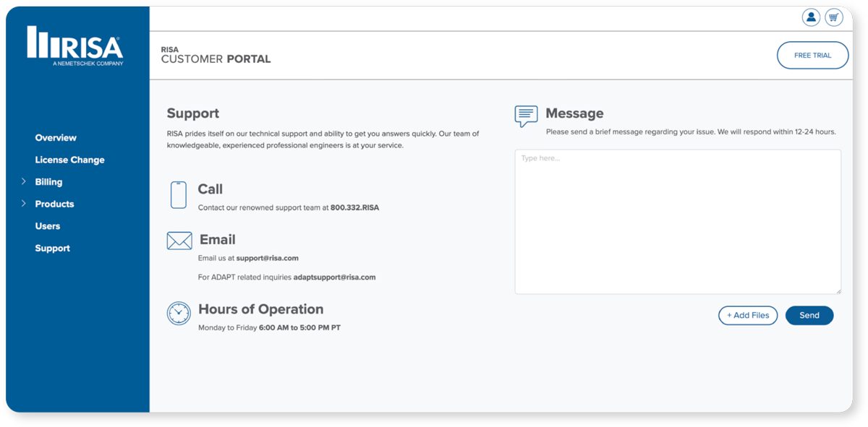Click the adaptsupport@risa.com email address

(x=334, y=277)
